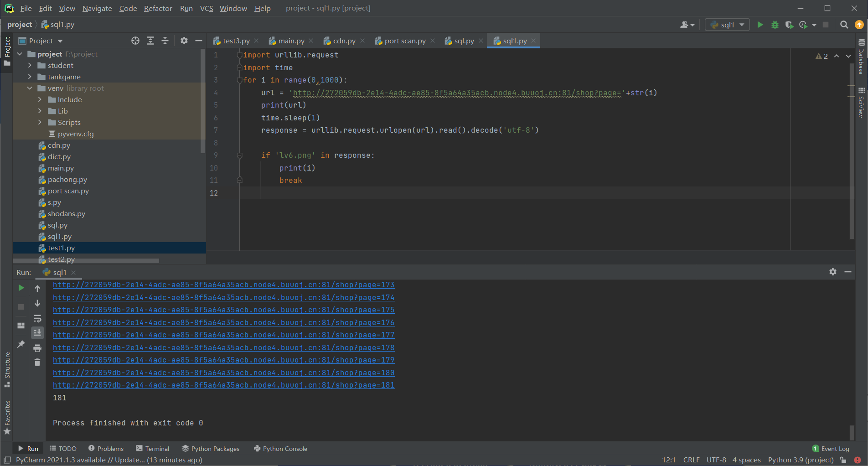Open the Problems tool window
This screenshot has width=868, height=466.
coord(106,449)
